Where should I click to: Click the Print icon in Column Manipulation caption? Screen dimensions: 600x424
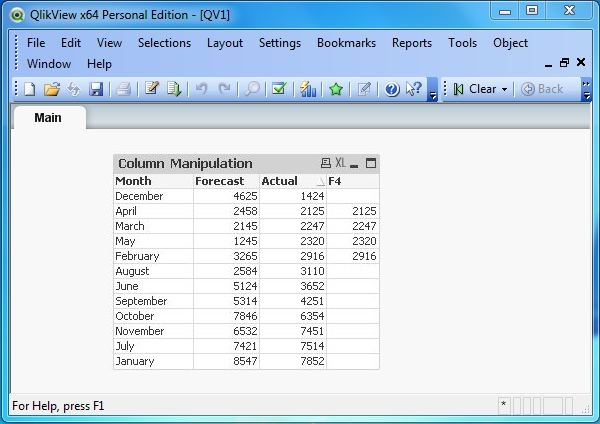point(326,163)
